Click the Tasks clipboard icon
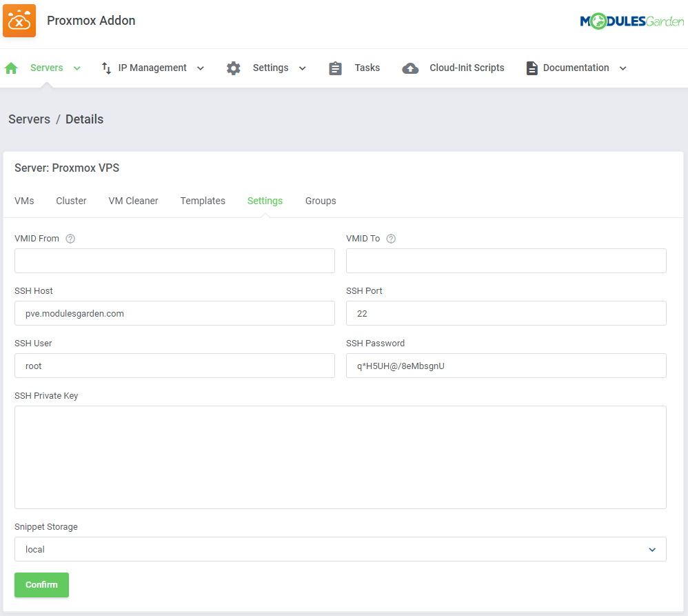The height and width of the screenshot is (616, 688). tap(335, 68)
